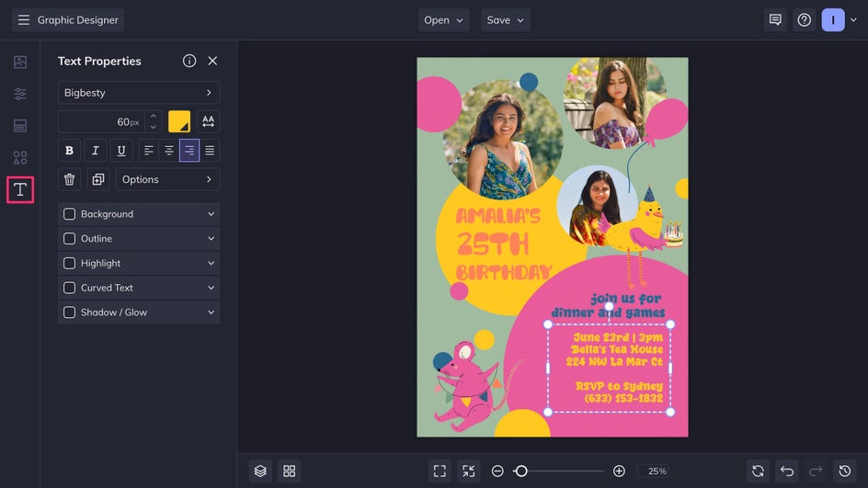
Task: Undo the last action
Action: tap(787, 471)
